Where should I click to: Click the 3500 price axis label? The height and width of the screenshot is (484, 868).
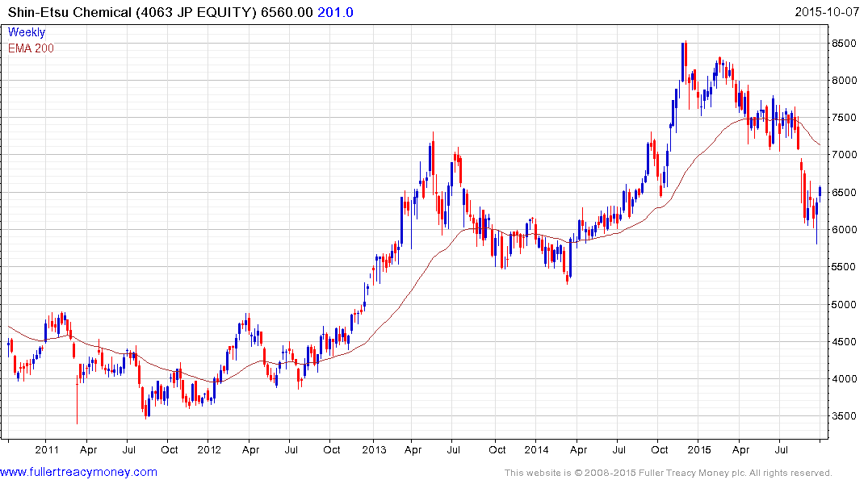pyautogui.click(x=845, y=416)
